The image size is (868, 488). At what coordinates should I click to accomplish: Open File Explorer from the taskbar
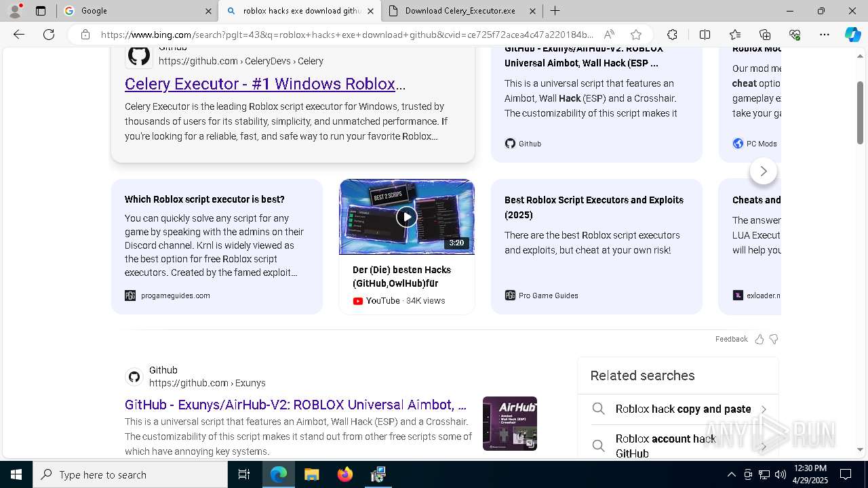(x=311, y=474)
